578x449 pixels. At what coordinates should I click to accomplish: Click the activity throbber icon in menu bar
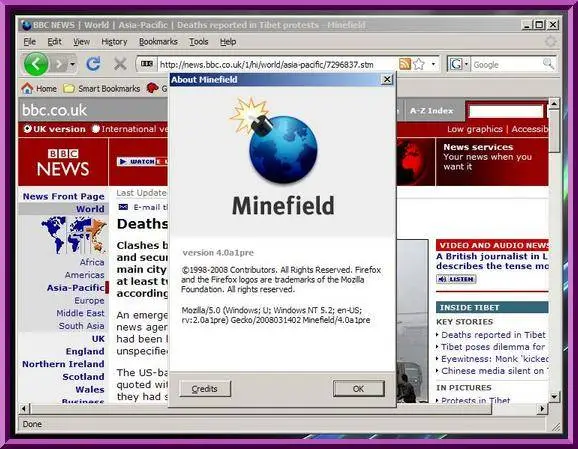point(550,41)
